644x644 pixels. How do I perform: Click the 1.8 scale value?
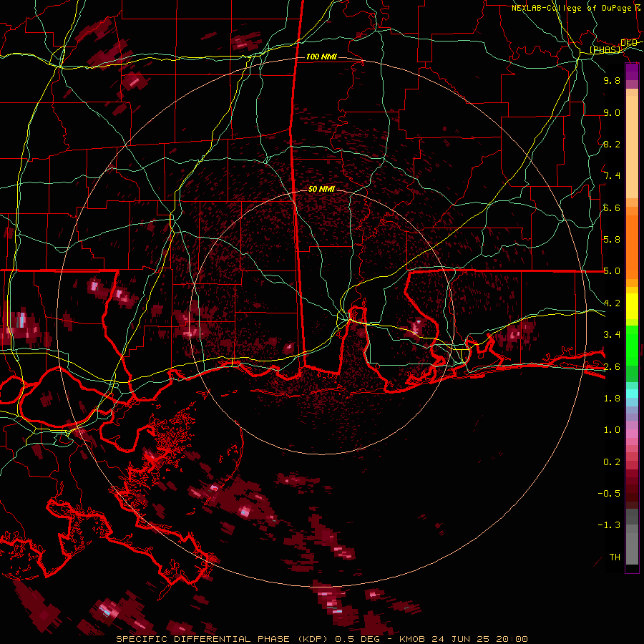click(x=612, y=399)
